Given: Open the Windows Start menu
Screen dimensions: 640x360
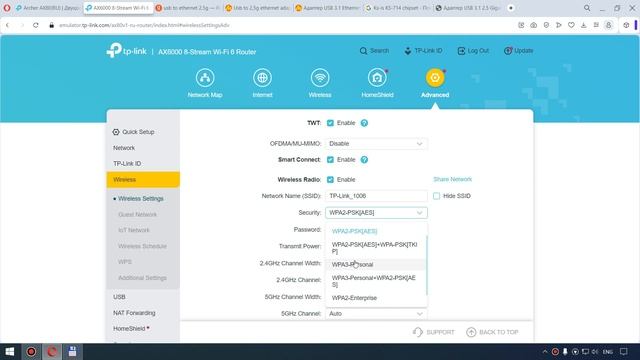Looking at the screenshot, I should click(x=10, y=351).
